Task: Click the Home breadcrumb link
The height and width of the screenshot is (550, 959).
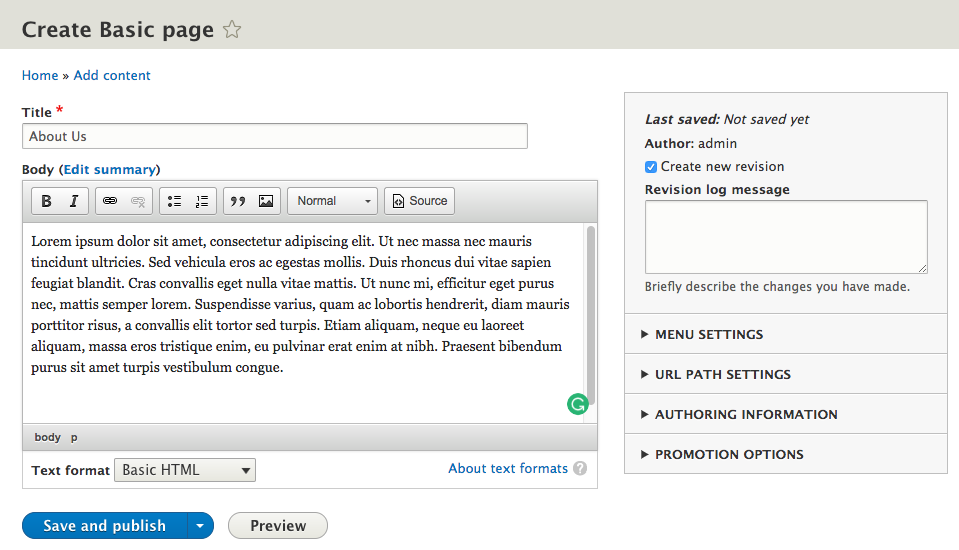Action: (x=40, y=75)
